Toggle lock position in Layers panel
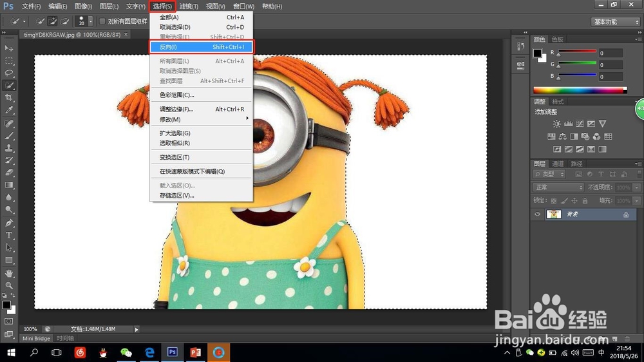Screen dimensions: 644x362 (x=574, y=200)
